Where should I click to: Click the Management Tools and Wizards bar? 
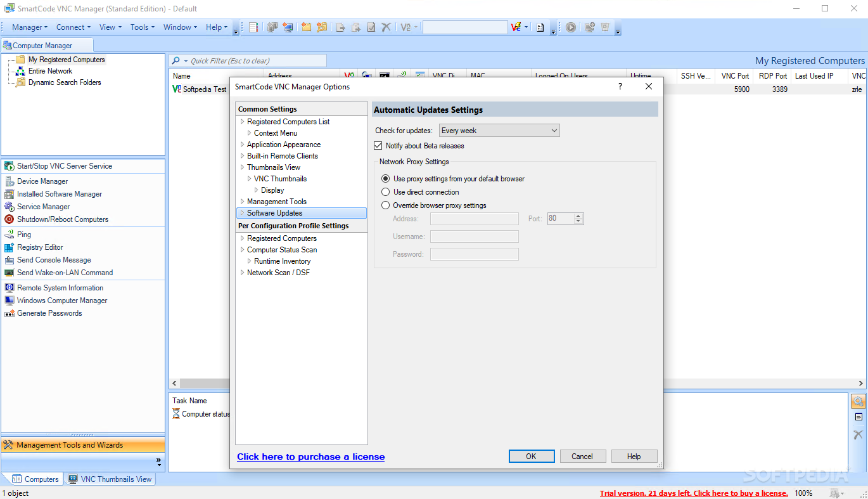[x=83, y=445]
